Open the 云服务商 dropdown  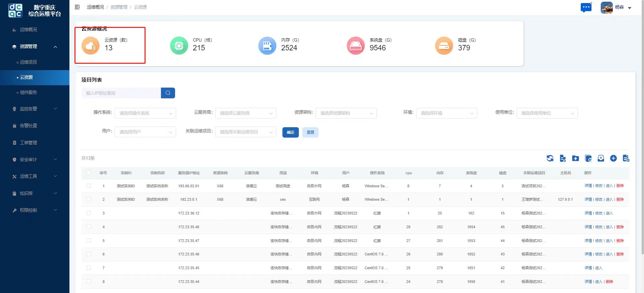[x=246, y=113]
